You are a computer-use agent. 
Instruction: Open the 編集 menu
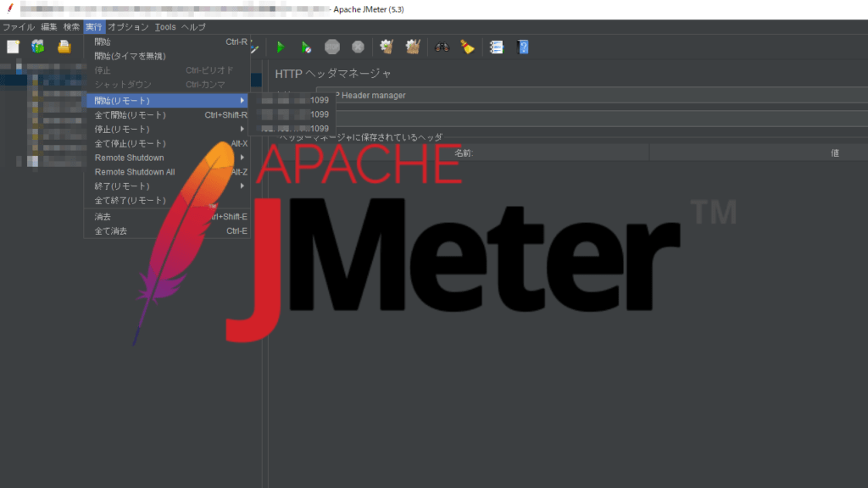48,26
